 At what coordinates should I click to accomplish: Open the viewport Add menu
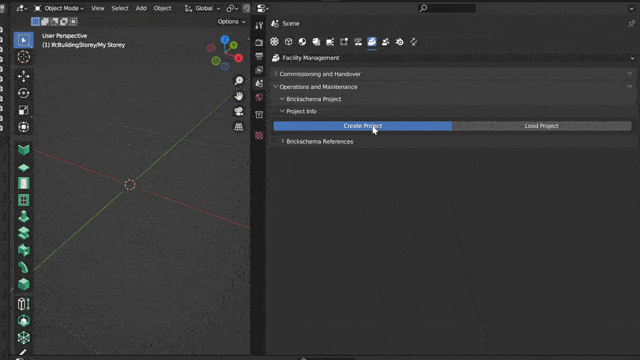point(141,8)
